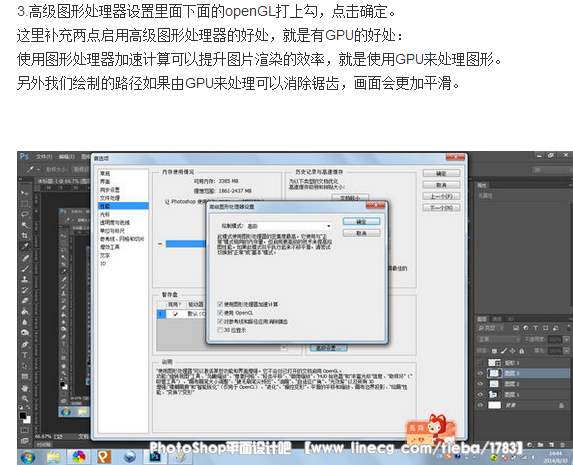
Task: Hide 图层 3 layer via eye icon
Action: click(x=480, y=373)
